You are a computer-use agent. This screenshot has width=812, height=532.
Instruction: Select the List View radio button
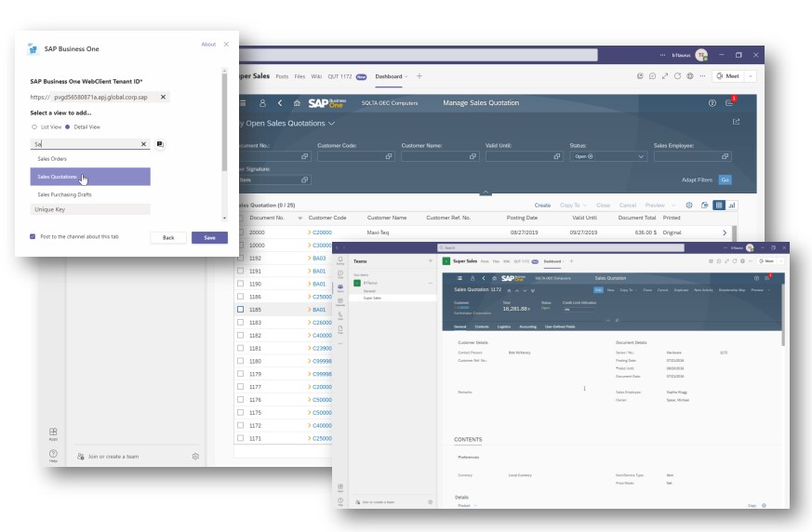34,126
